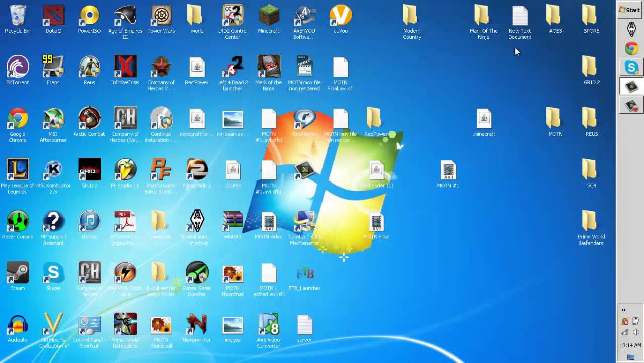This screenshot has height=363, width=644.
Task: Select the Minecraft grass block icon
Action: (269, 16)
